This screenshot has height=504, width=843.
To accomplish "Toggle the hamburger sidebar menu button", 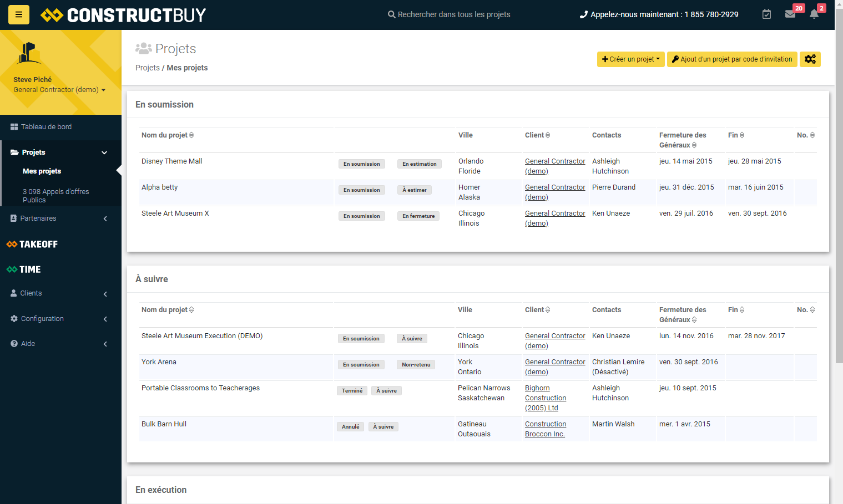I will coord(19,15).
